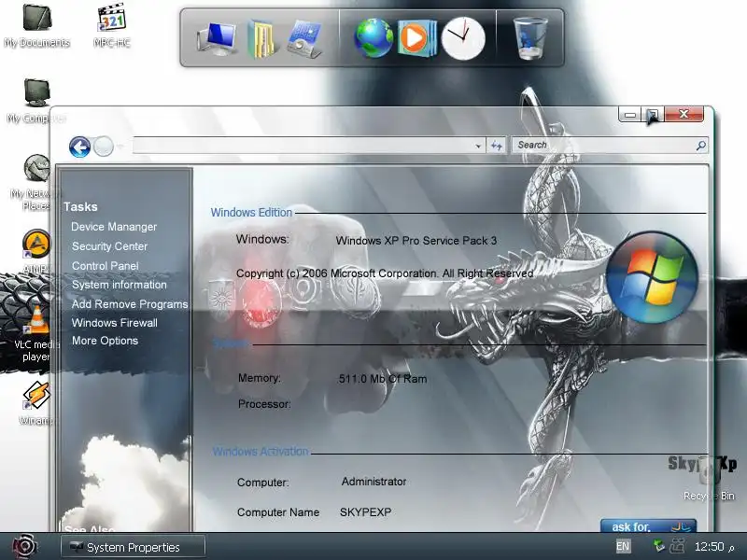Close the System Properties window

(x=684, y=114)
